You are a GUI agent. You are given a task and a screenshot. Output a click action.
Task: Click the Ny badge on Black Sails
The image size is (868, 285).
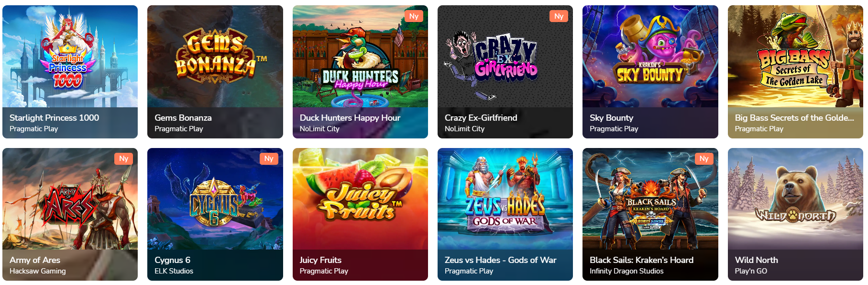(704, 159)
